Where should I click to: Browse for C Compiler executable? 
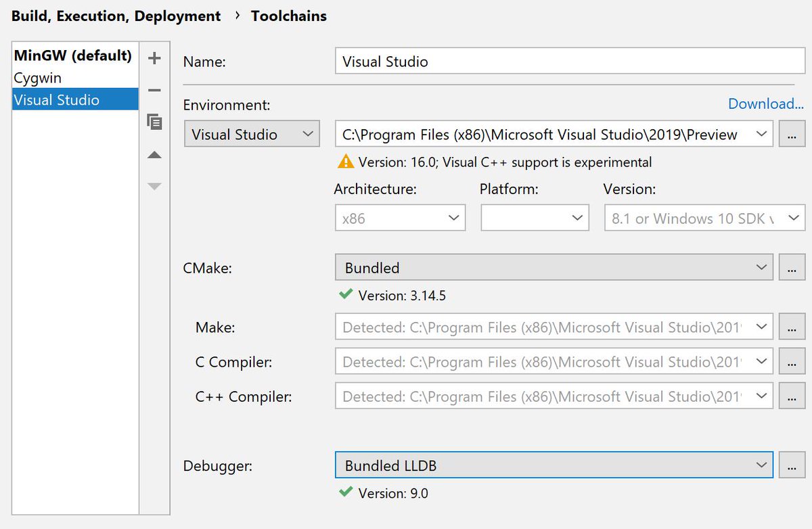point(792,362)
